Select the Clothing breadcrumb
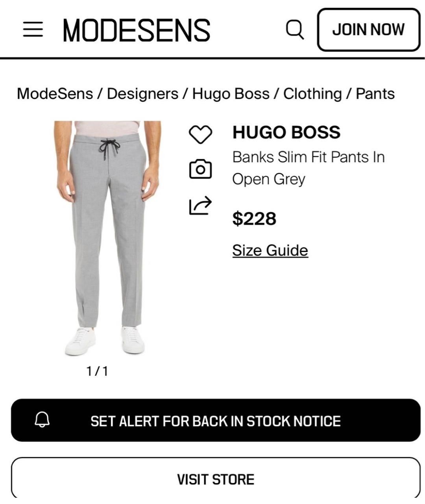The image size is (425, 504). tap(312, 94)
